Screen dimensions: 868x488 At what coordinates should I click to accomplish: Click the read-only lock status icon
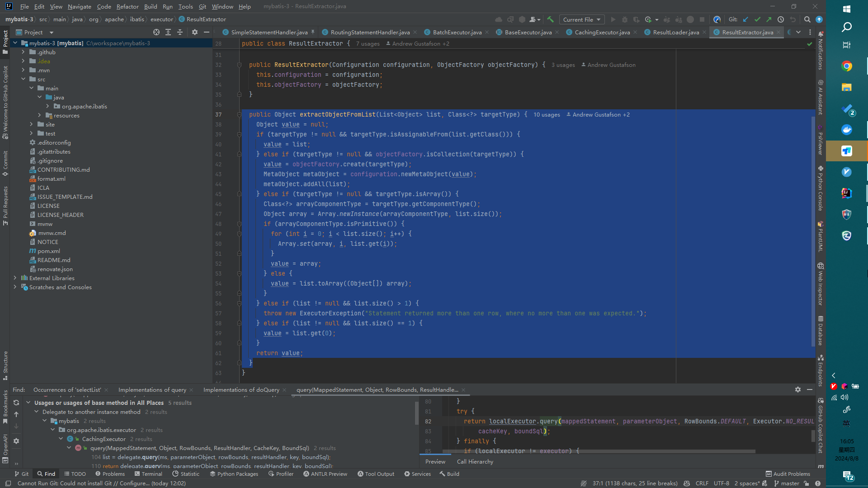807,483
